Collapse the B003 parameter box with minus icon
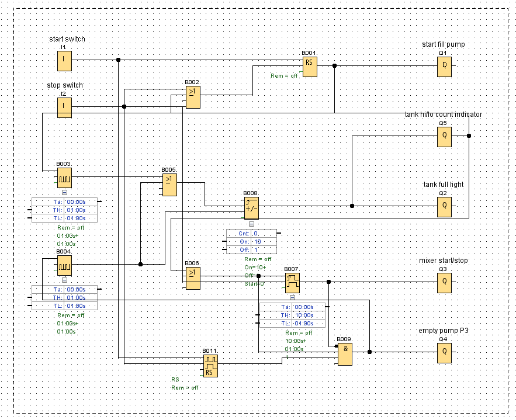The height and width of the screenshot is (420, 516). point(64,191)
